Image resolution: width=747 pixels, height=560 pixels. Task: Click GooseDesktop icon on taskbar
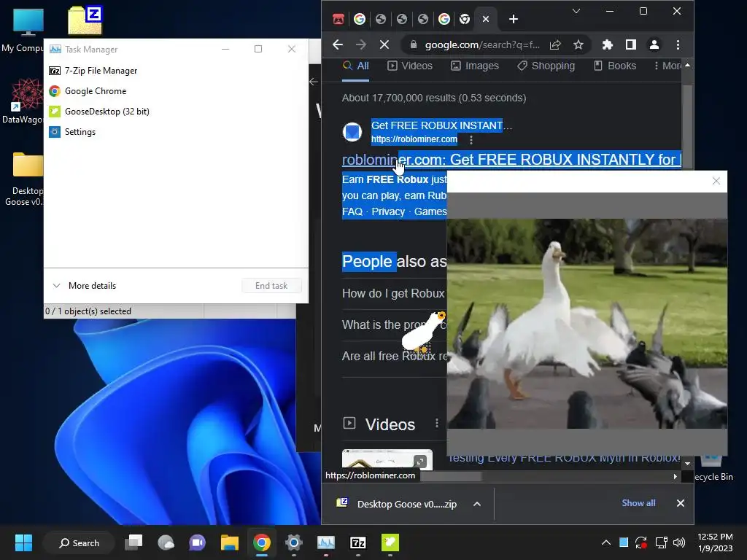tap(390, 542)
